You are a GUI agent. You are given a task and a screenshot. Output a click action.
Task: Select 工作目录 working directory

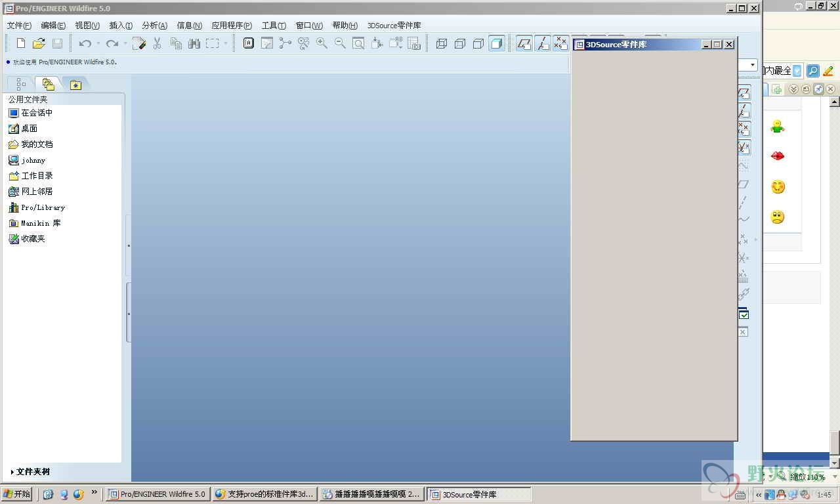pyautogui.click(x=31, y=176)
